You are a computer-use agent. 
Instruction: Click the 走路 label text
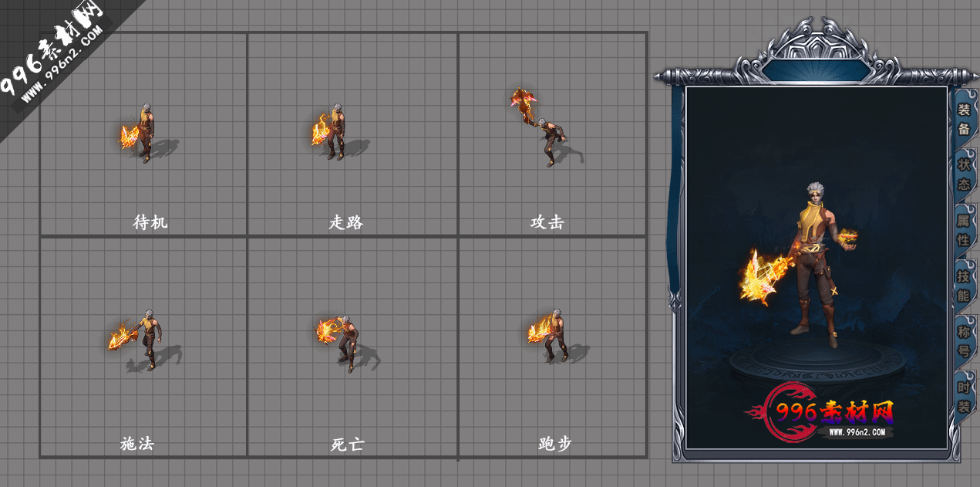(x=346, y=222)
